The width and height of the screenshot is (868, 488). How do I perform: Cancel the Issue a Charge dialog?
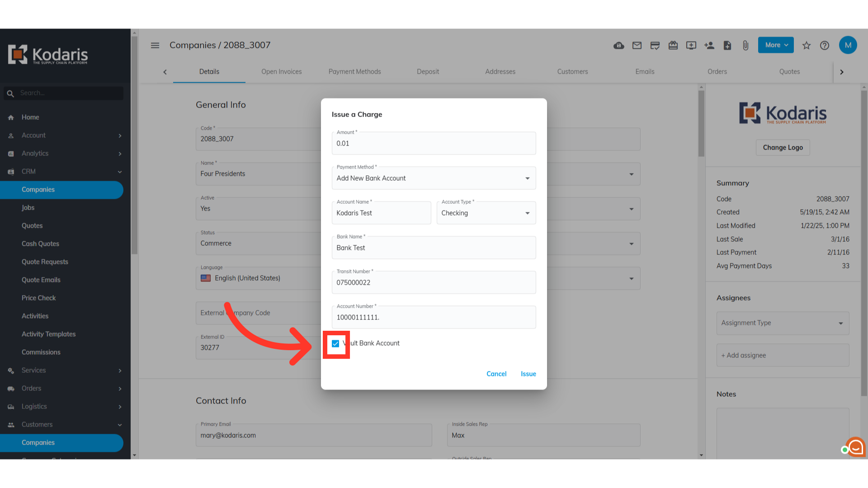tap(496, 374)
